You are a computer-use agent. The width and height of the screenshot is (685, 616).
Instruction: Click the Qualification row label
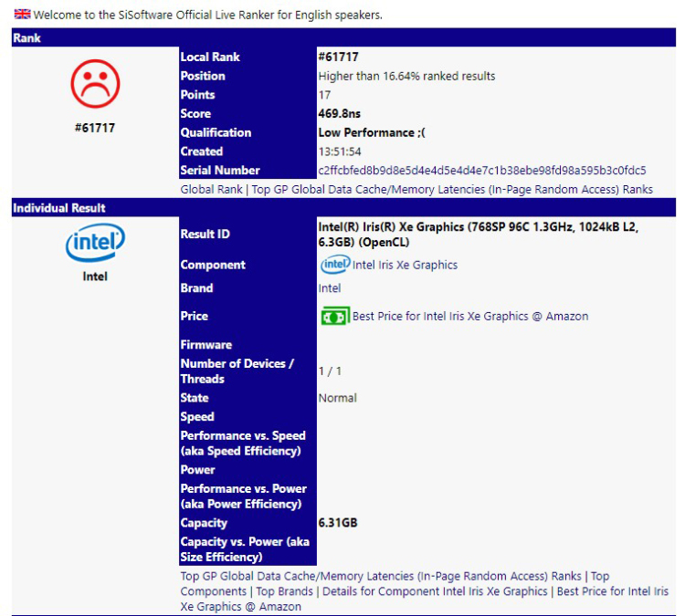click(x=216, y=132)
